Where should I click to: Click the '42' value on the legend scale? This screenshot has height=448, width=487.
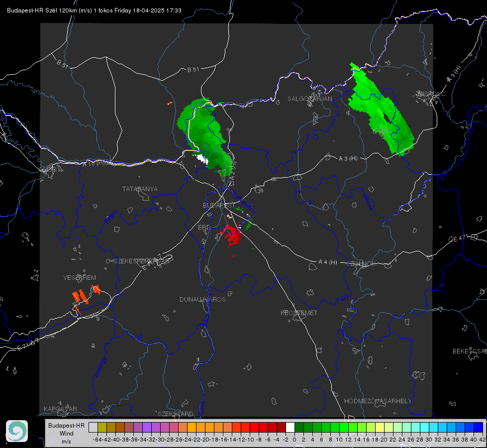coord(482,440)
